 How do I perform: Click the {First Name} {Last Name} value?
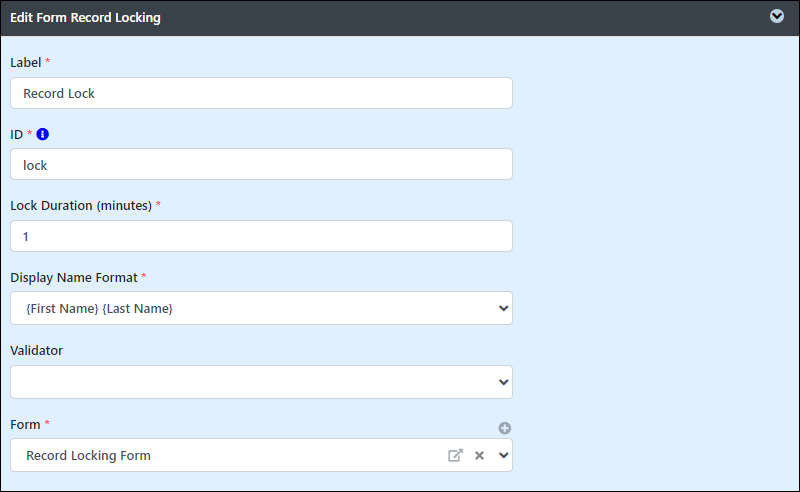pos(99,308)
